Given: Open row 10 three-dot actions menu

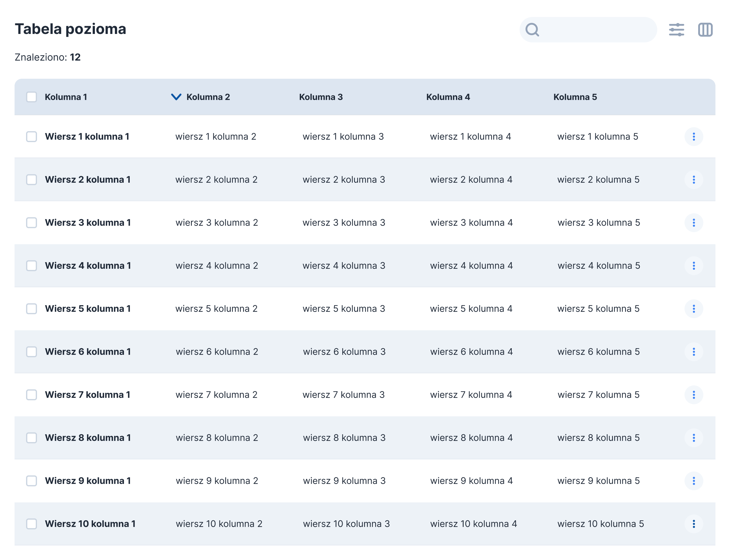Looking at the screenshot, I should coord(693,524).
